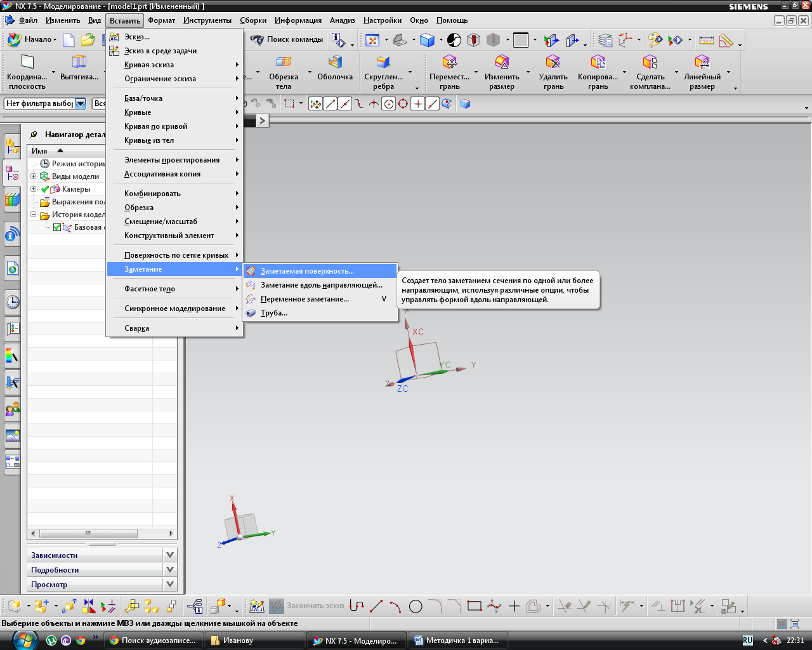812x650 pixels.
Task: Click the Закончить эскиз button
Action: point(307,606)
